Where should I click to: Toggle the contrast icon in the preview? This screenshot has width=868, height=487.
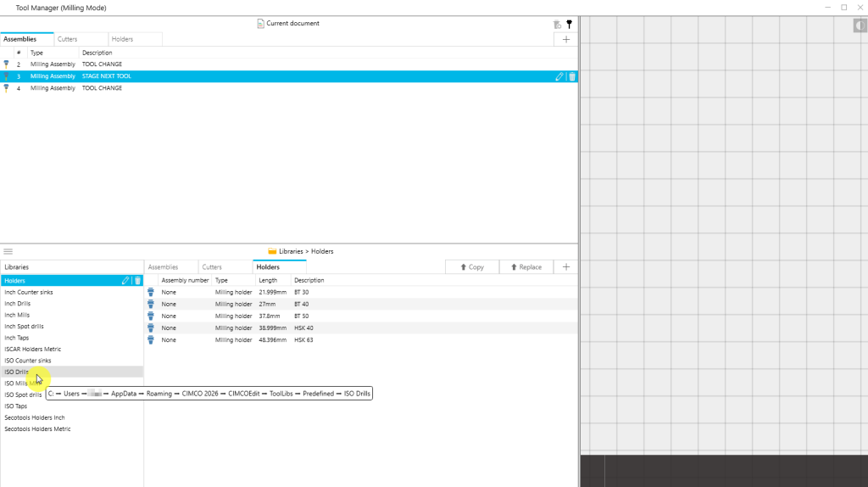[860, 26]
